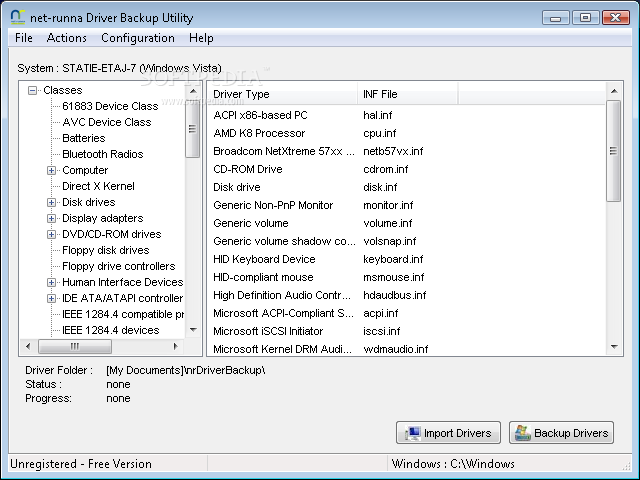Viewport: 640px width, 480px height.
Task: Select IEEE 1284.4 compatible printers item
Action: tap(123, 314)
